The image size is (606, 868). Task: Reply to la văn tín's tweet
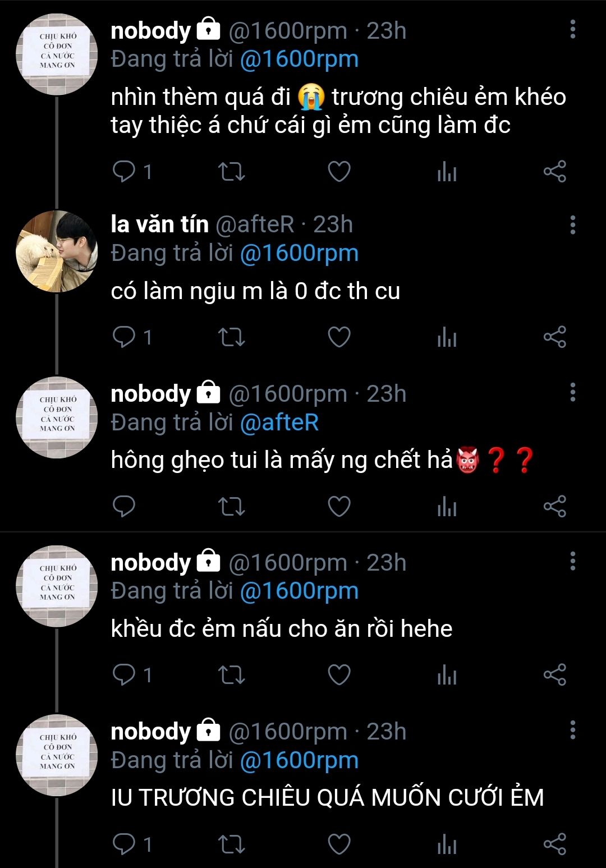[x=124, y=337]
